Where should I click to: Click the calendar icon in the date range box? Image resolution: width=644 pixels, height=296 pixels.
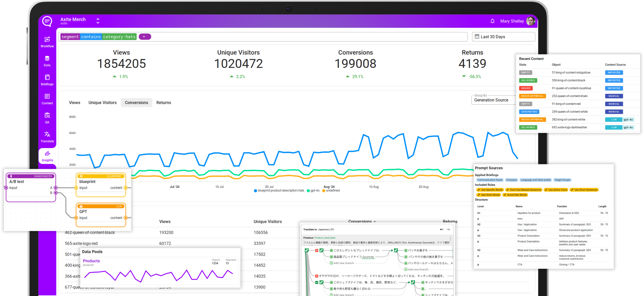tap(477, 36)
